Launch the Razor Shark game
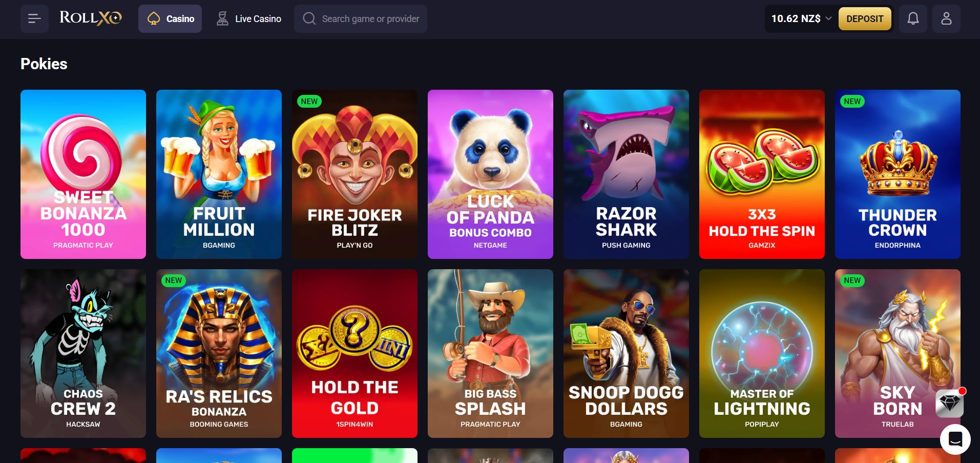Image resolution: width=980 pixels, height=463 pixels. click(x=626, y=174)
